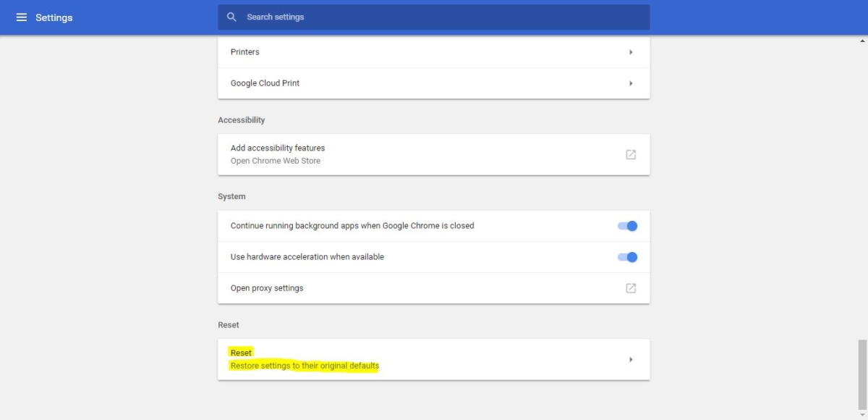Click the scrollbar thumb at right edge

[x=862, y=374]
